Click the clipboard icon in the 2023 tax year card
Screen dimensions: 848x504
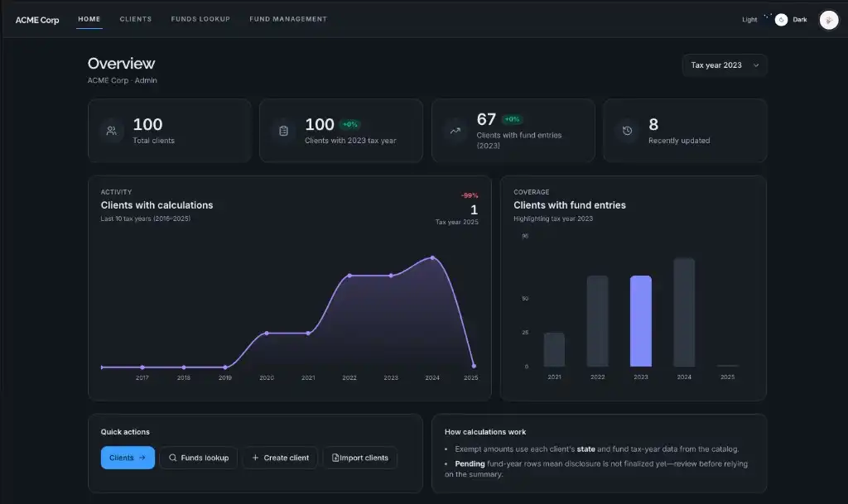283,131
